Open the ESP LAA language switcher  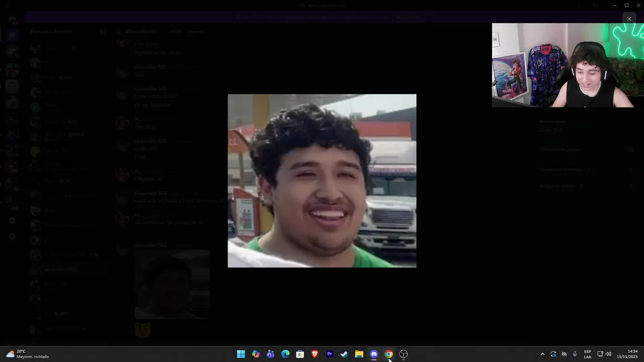coord(588,354)
